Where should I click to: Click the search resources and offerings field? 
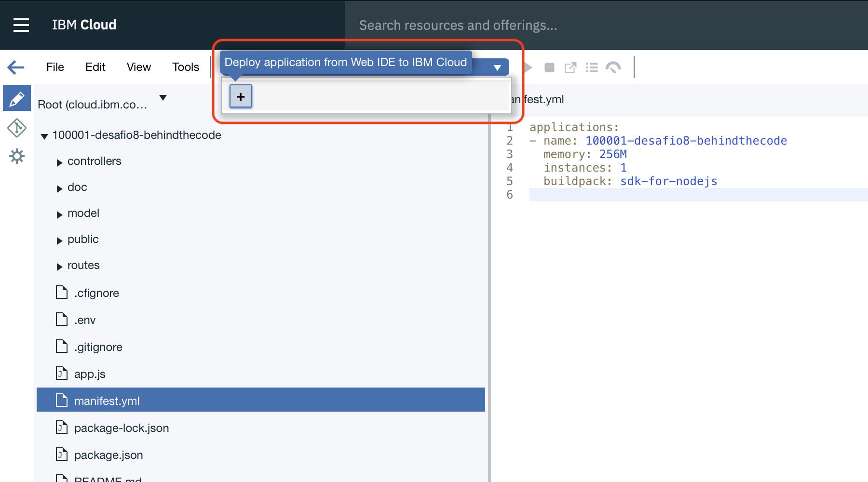tap(606, 25)
